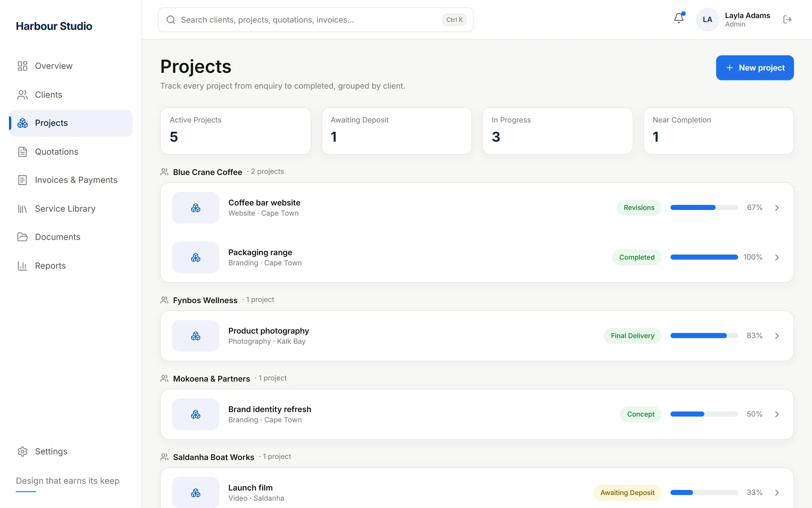Image resolution: width=812 pixels, height=508 pixels.
Task: Click the logout icon beside Layla Adams
Action: pos(787,19)
